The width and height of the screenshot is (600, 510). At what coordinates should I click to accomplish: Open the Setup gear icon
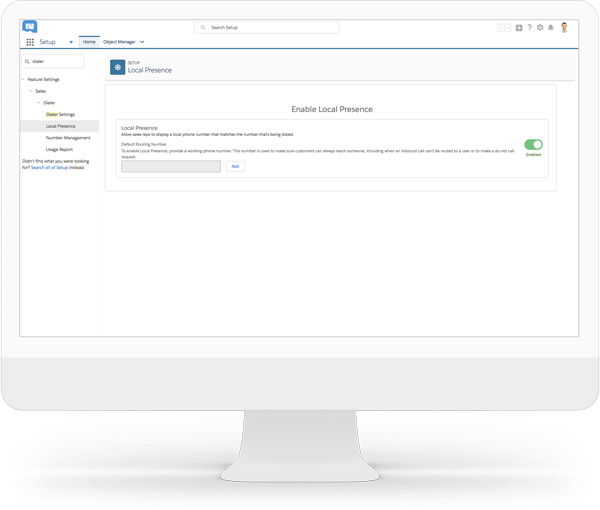click(540, 28)
